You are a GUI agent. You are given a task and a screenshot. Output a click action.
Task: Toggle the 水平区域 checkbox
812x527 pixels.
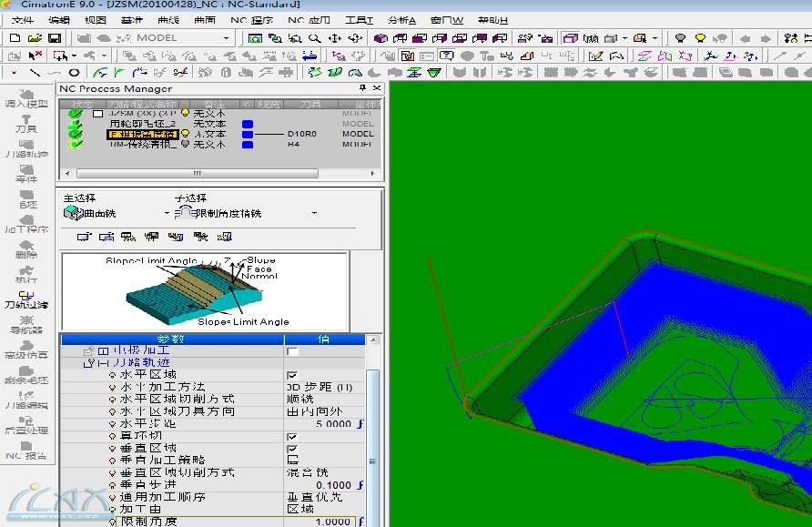pyautogui.click(x=292, y=375)
